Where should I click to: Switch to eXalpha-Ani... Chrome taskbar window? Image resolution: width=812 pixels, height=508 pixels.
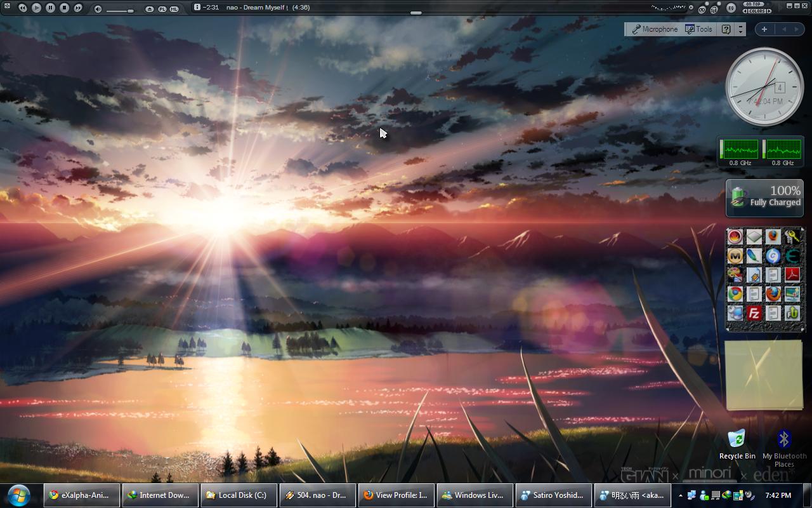[81, 495]
